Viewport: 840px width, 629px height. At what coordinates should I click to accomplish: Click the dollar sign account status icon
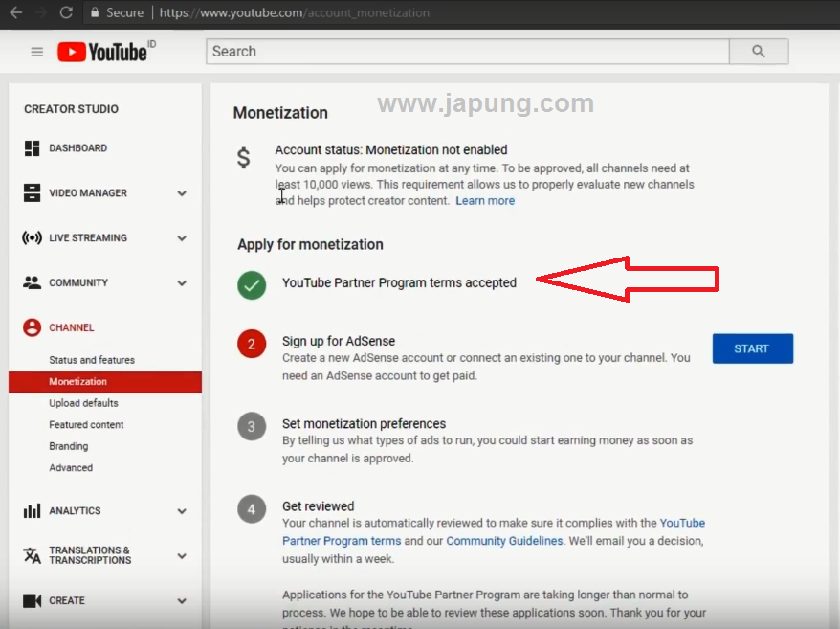tap(244, 158)
